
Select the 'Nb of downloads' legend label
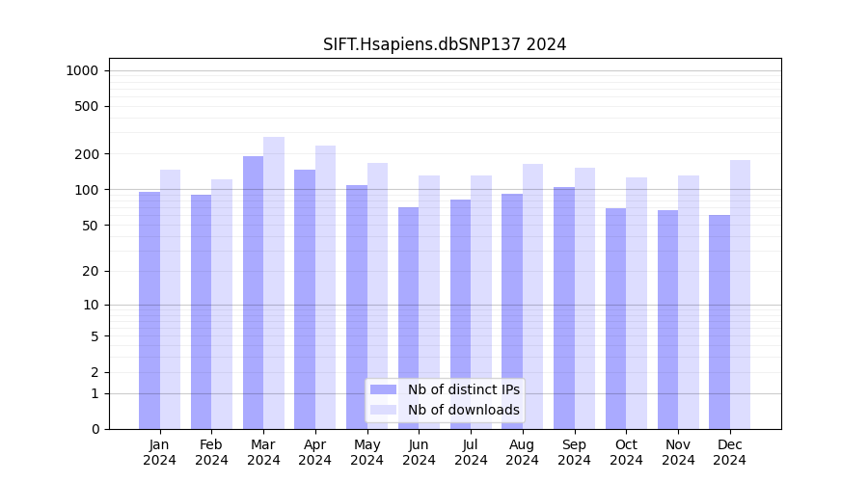[x=463, y=410]
